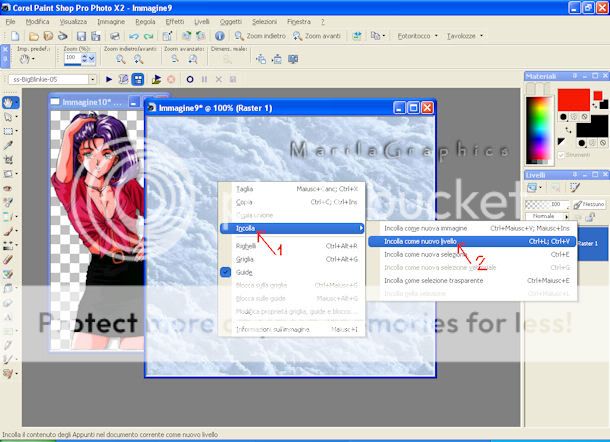Toggle the layer lock transparency icon
610x442 pixels.
point(591,217)
